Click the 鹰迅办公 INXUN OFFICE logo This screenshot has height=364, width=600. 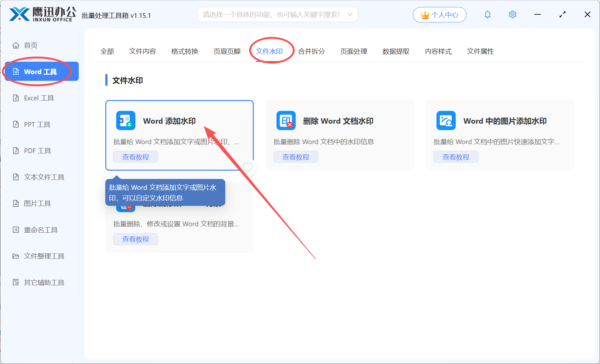43,15
